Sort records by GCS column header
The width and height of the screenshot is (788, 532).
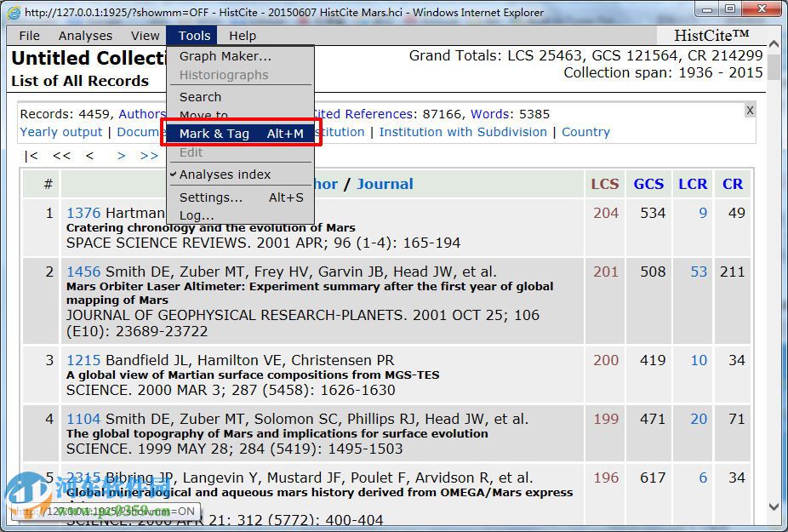(x=648, y=184)
